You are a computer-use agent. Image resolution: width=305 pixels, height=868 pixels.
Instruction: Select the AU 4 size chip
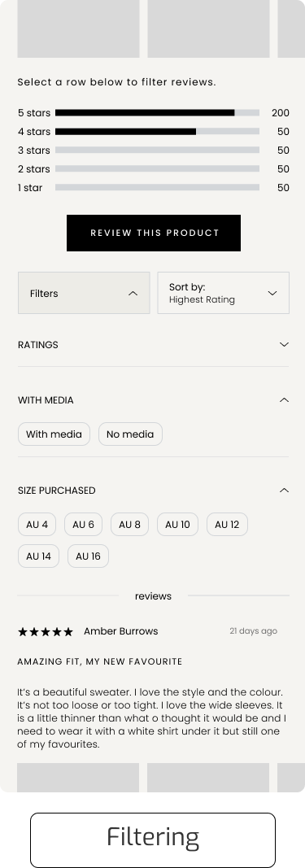pos(37,524)
